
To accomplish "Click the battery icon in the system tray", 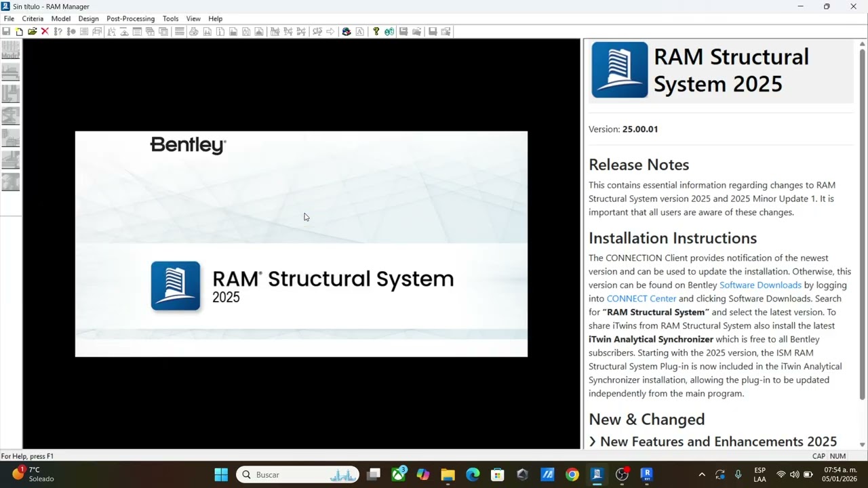I will pyautogui.click(x=808, y=474).
